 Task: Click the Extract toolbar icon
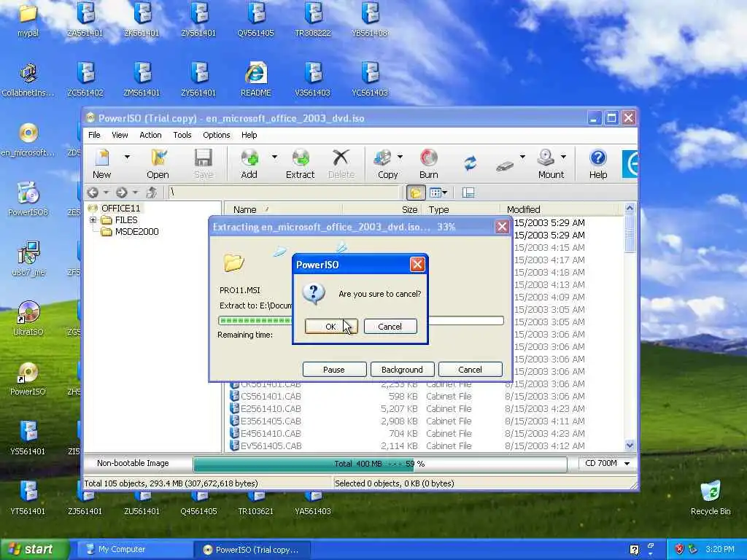pyautogui.click(x=300, y=163)
